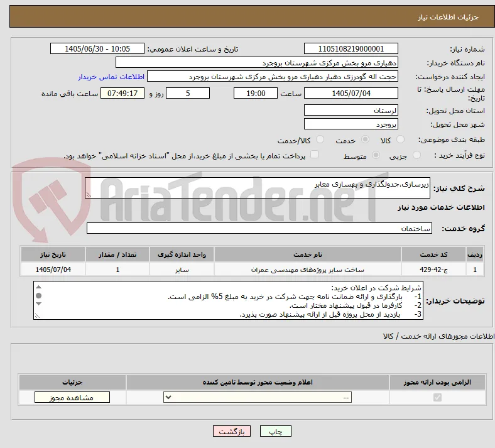This screenshot has width=495, height=448.
Task: Click the buyer notes scrollbar thumb
Action: (x=39, y=295)
